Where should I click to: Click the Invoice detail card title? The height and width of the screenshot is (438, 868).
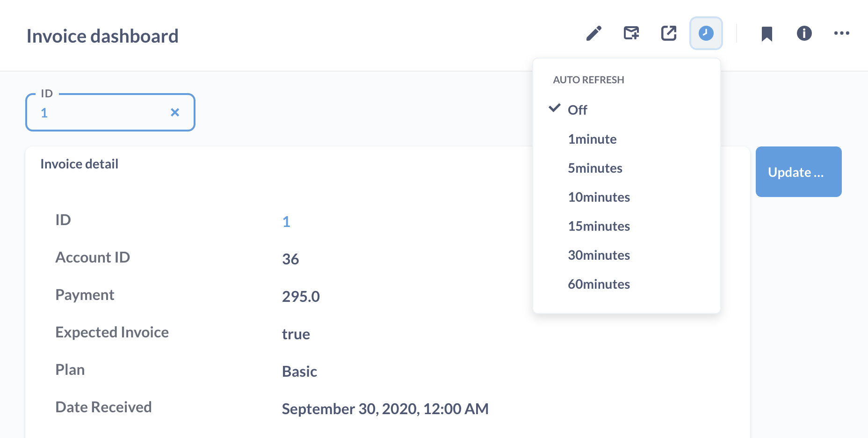pyautogui.click(x=79, y=164)
